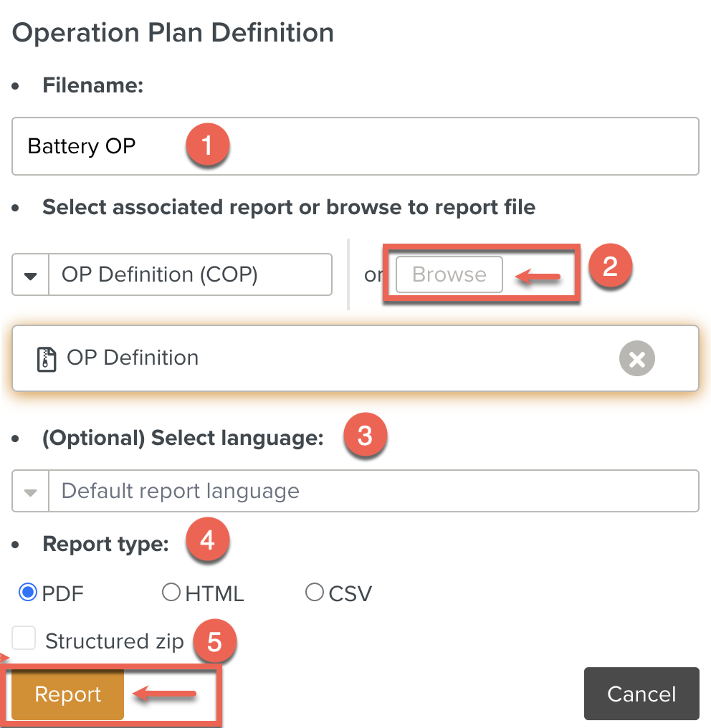Click the zip file icon beside OP Definition
The height and width of the screenshot is (728, 711).
tap(47, 358)
